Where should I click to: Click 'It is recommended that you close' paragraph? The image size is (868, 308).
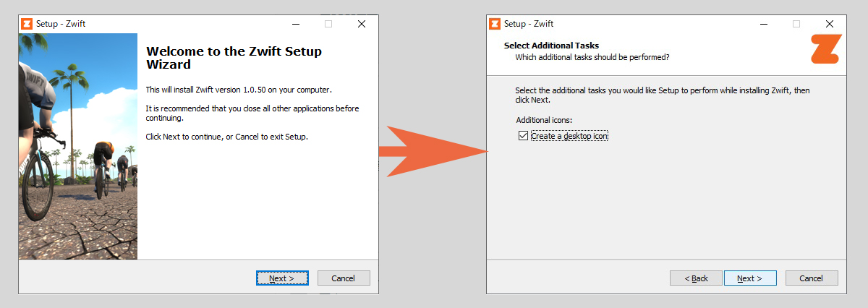[252, 113]
